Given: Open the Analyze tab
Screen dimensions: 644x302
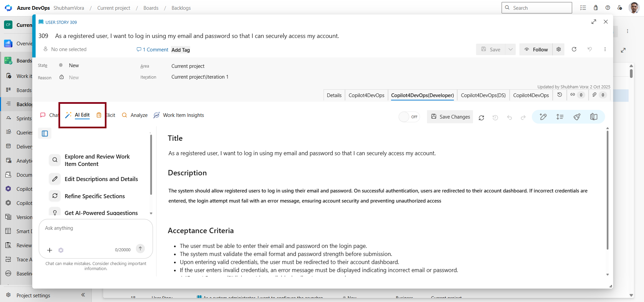Looking at the screenshot, I should click(135, 115).
